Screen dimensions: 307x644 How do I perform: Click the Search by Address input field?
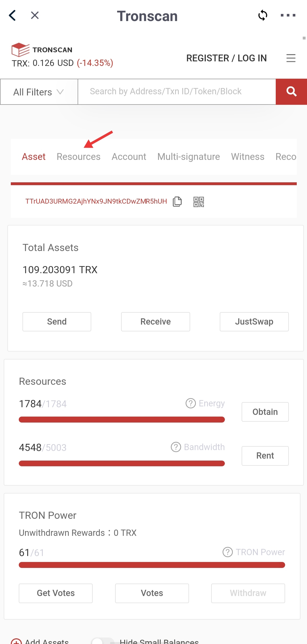tap(177, 92)
